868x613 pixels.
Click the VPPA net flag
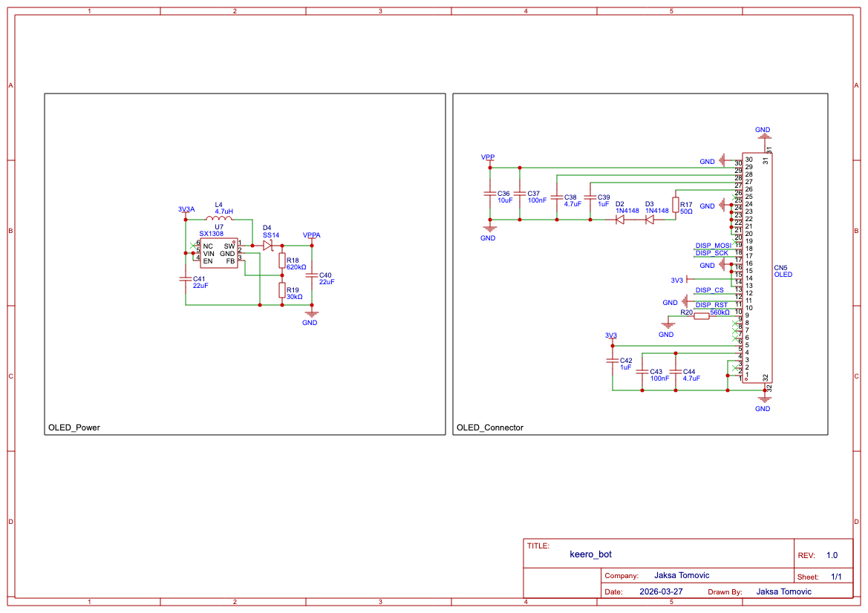312,235
